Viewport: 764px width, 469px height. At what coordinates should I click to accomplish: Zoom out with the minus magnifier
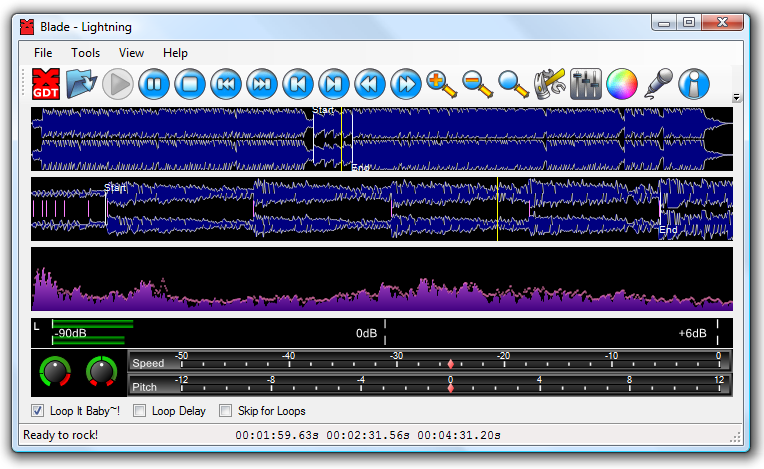click(x=478, y=84)
